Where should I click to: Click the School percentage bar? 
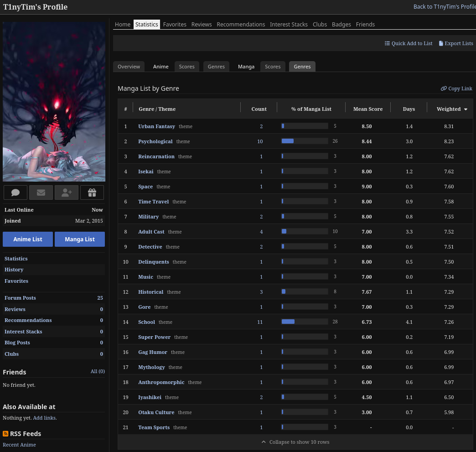tap(305, 322)
